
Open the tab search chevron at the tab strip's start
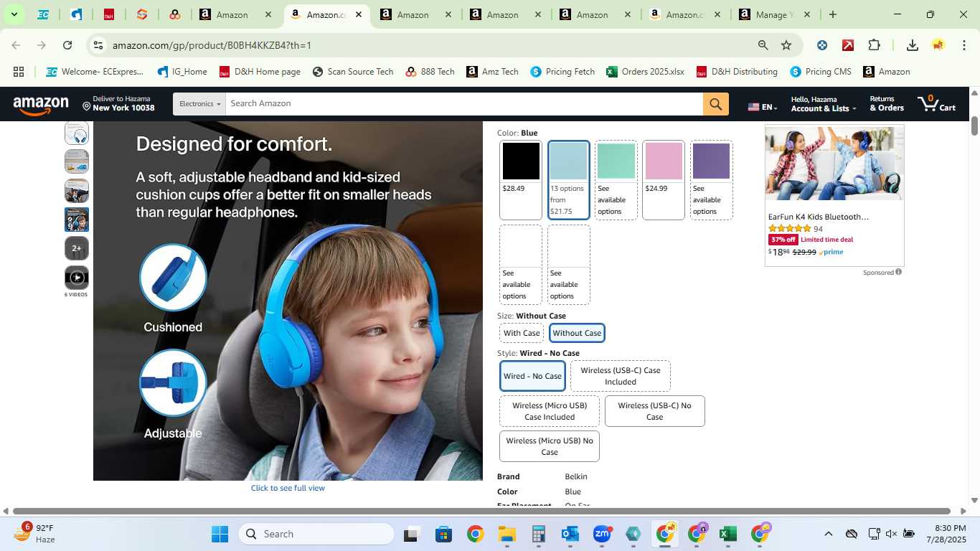click(14, 14)
